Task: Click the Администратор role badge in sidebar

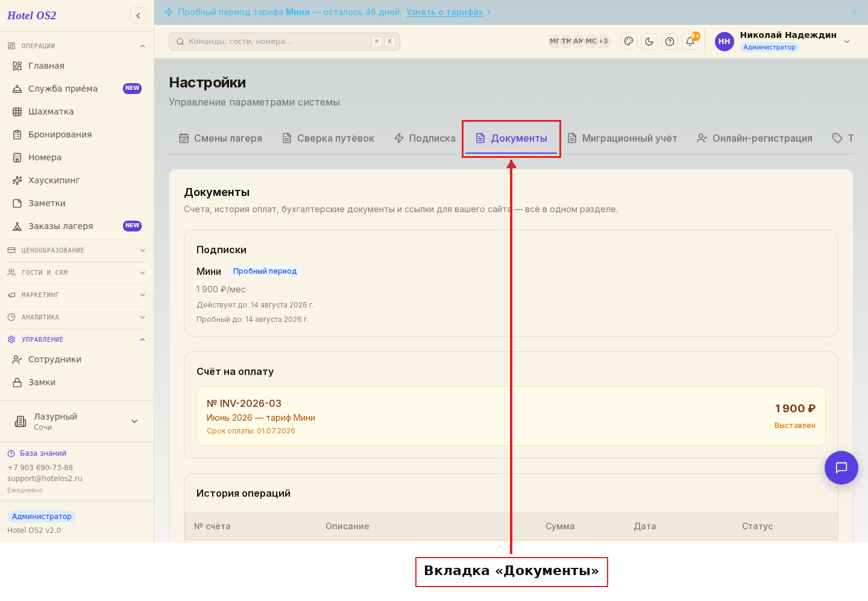Action: 42,517
